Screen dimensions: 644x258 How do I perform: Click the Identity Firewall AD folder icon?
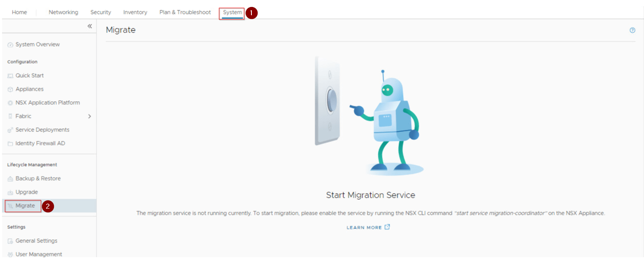tap(10, 144)
